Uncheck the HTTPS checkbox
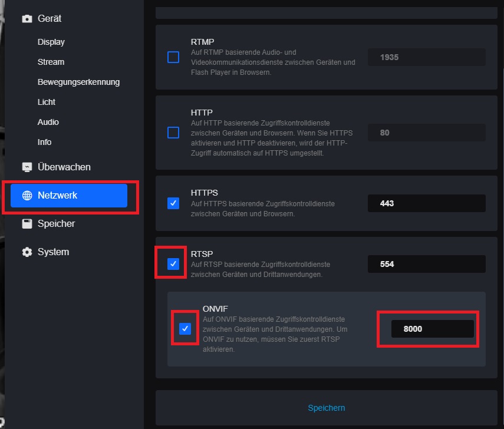Viewport: 504px width, 429px height. click(173, 203)
